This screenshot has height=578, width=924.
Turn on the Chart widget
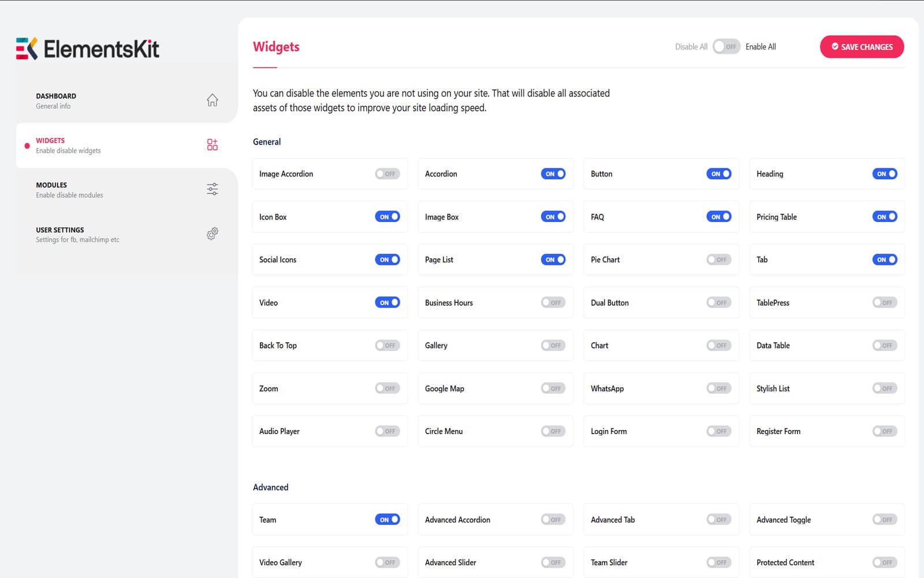pos(719,346)
